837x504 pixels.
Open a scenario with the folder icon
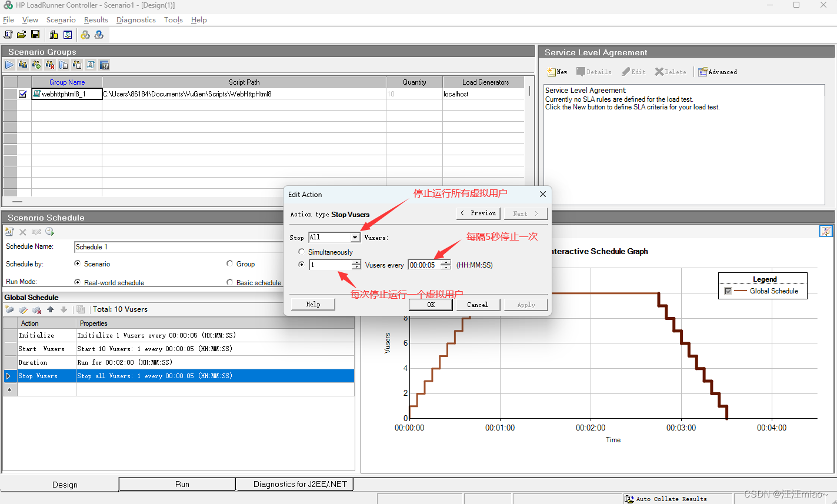21,35
